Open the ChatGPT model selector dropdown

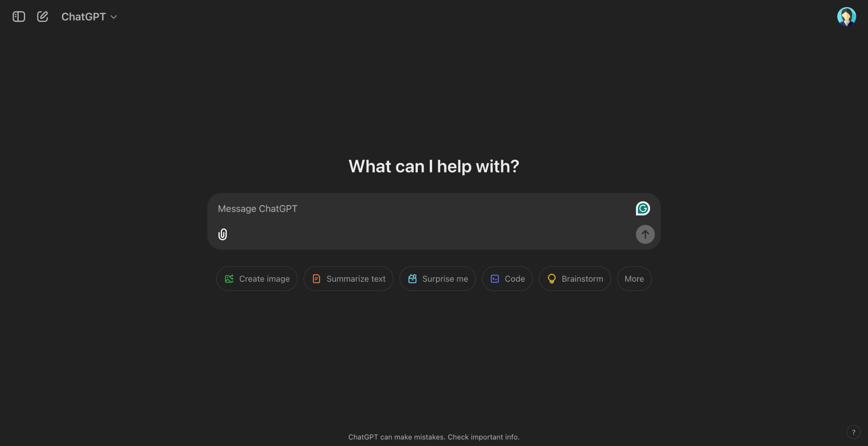click(89, 17)
